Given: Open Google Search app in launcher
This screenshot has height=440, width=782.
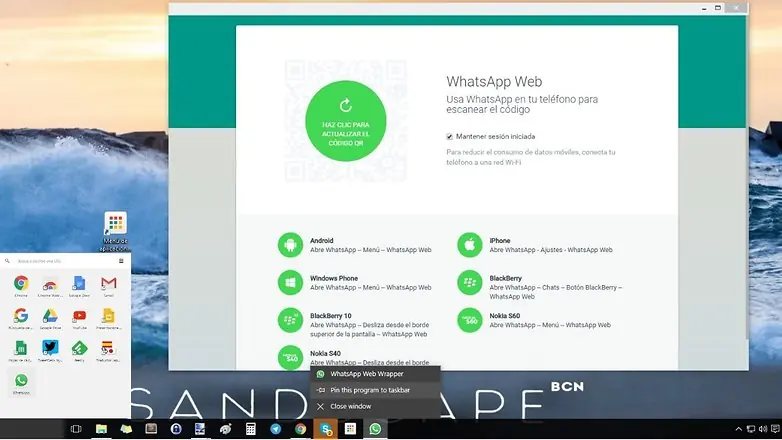Looking at the screenshot, I should point(21,318).
